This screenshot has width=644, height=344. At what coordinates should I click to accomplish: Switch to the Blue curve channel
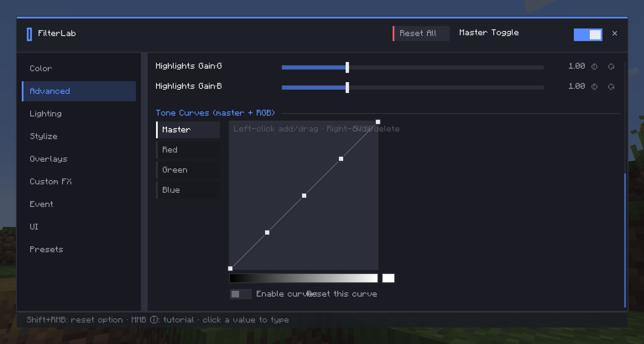188,190
